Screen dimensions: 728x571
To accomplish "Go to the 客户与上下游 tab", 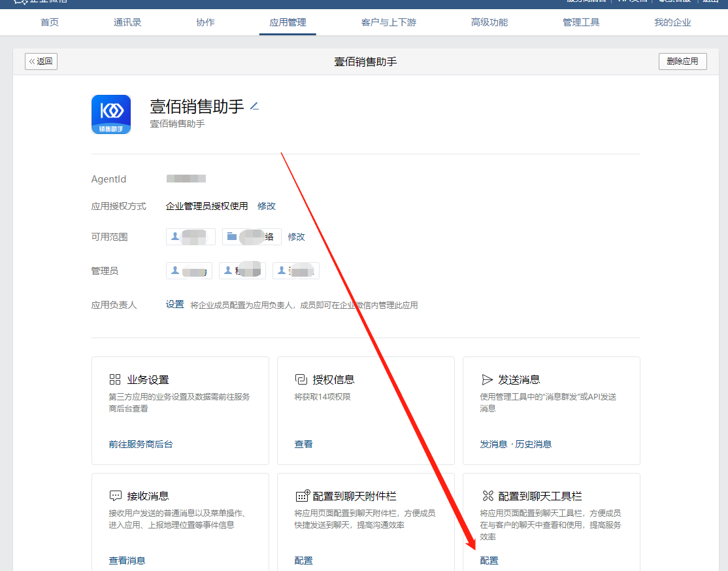I will 389,22.
